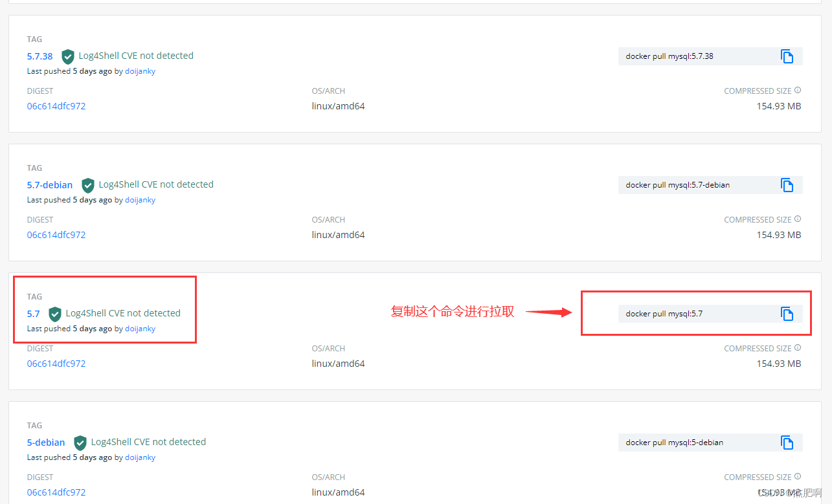Click linux/amd64 in the 5.7-debian card
Image resolution: width=832 pixels, height=504 pixels.
point(338,235)
